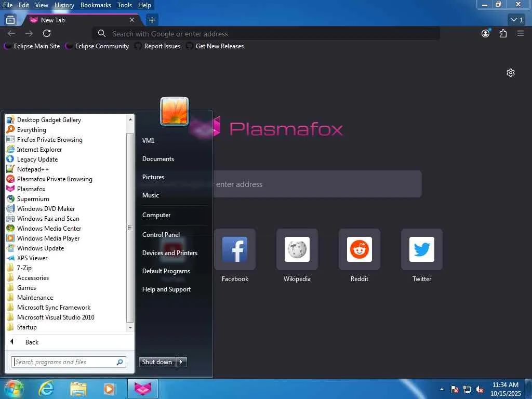Open Windows Explorer folder on the taskbar
The image size is (532, 399).
[x=78, y=389]
